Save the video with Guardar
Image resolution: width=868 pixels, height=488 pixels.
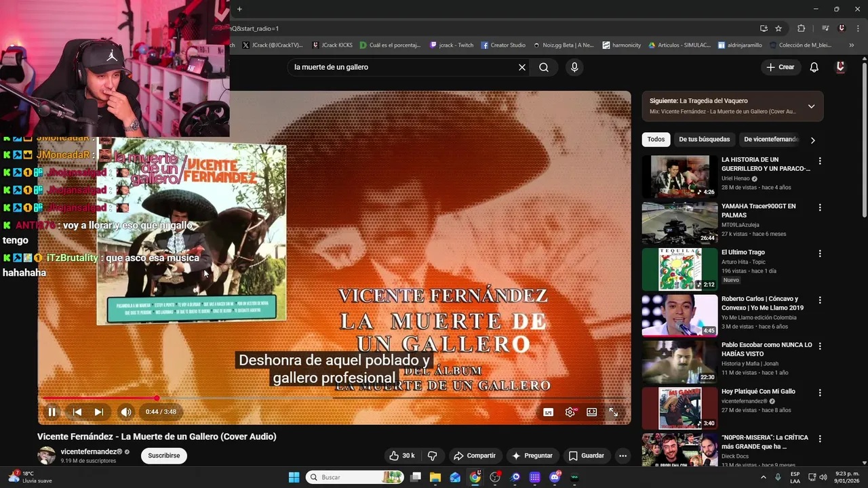586,455
